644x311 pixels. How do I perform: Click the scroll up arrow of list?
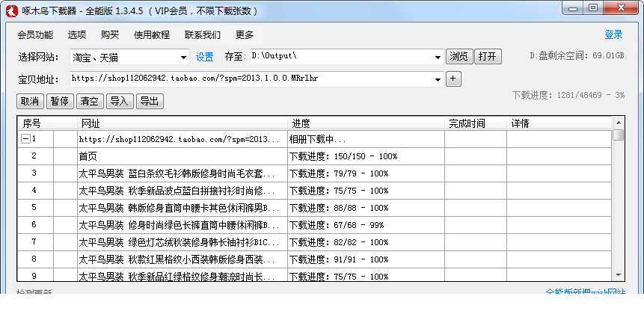point(618,123)
